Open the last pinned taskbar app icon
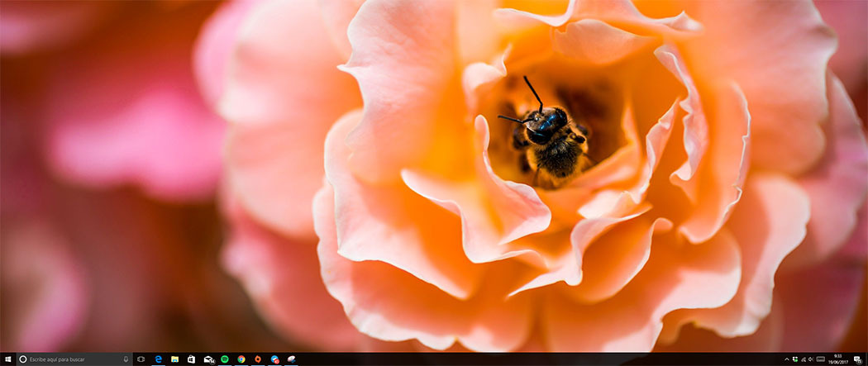Image resolution: width=868 pixels, height=366 pixels. pos(291,359)
